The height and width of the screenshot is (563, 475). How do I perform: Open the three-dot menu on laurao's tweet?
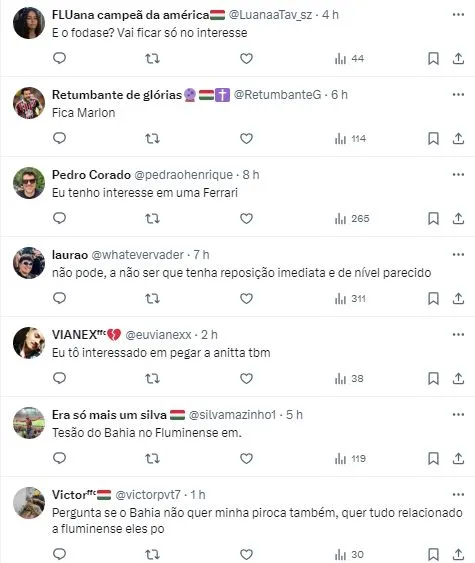pyautogui.click(x=458, y=255)
